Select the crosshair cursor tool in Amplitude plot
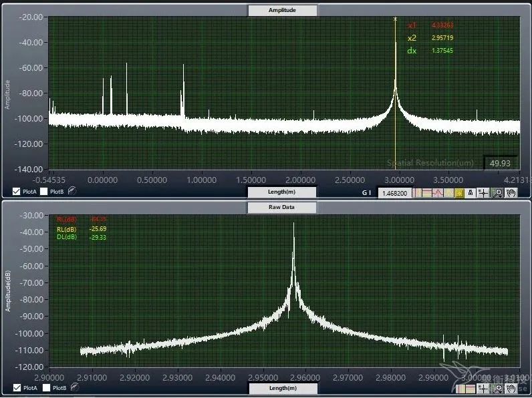 pos(484,192)
